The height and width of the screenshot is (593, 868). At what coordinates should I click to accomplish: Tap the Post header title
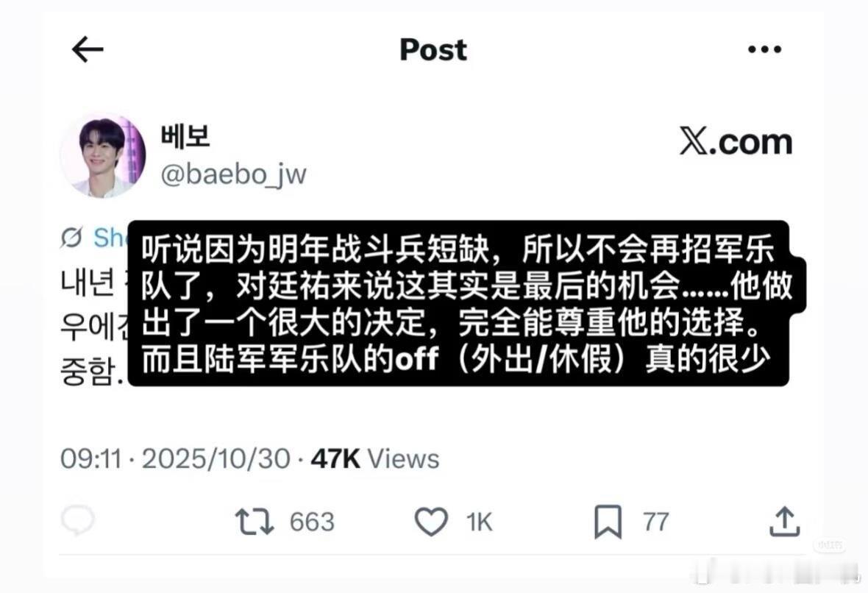433,50
